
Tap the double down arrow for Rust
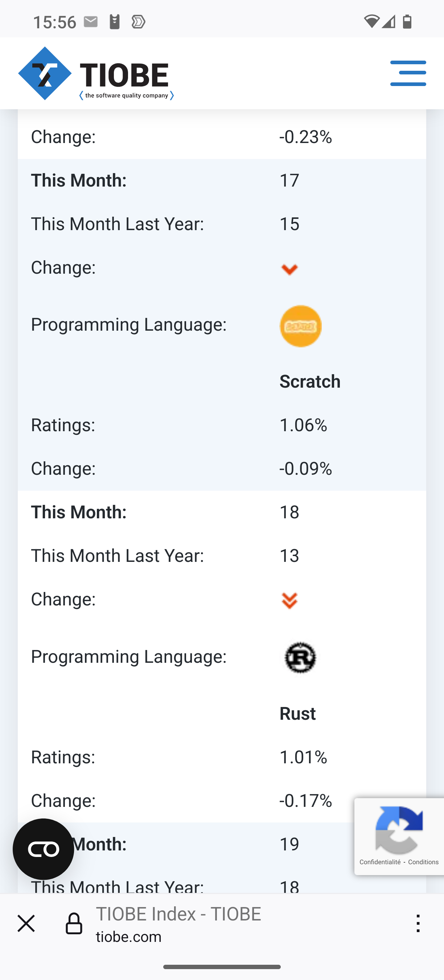coord(289,601)
